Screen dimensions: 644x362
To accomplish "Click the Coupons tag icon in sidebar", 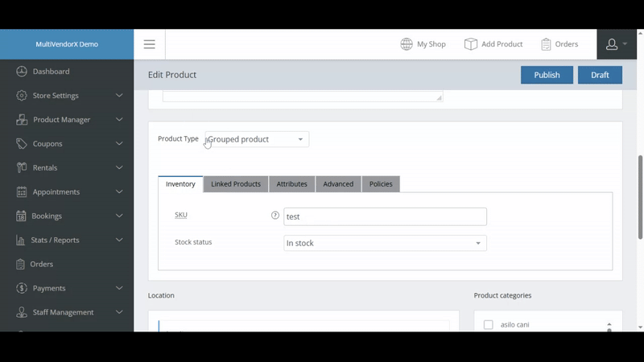I will coord(22,144).
